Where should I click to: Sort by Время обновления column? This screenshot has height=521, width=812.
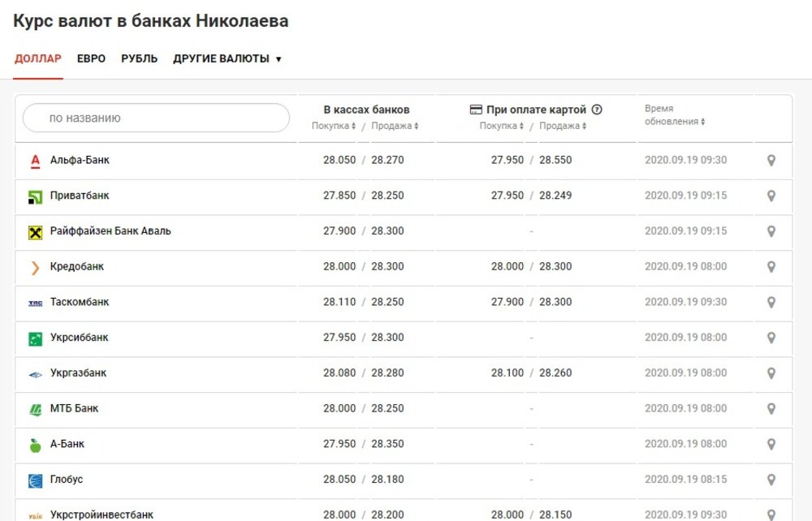[x=674, y=115]
